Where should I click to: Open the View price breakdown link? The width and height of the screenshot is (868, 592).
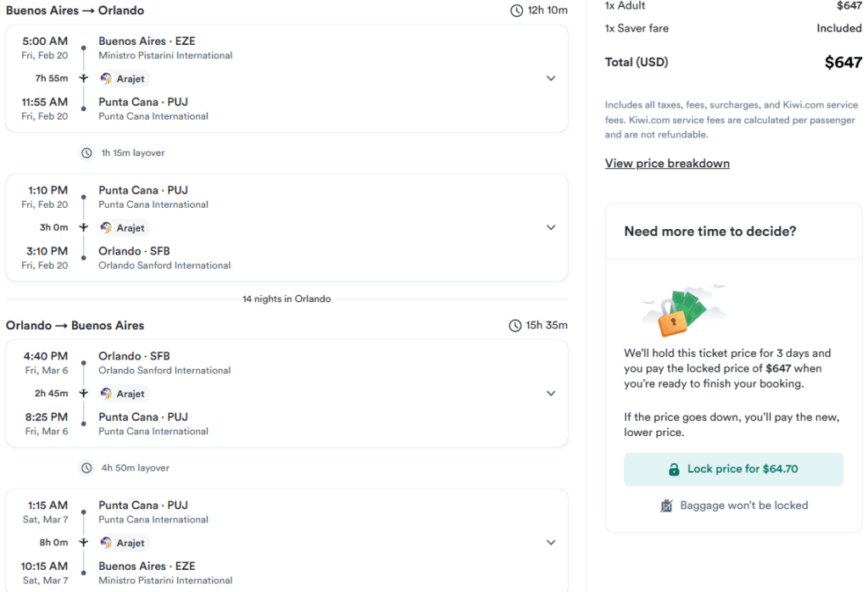667,164
